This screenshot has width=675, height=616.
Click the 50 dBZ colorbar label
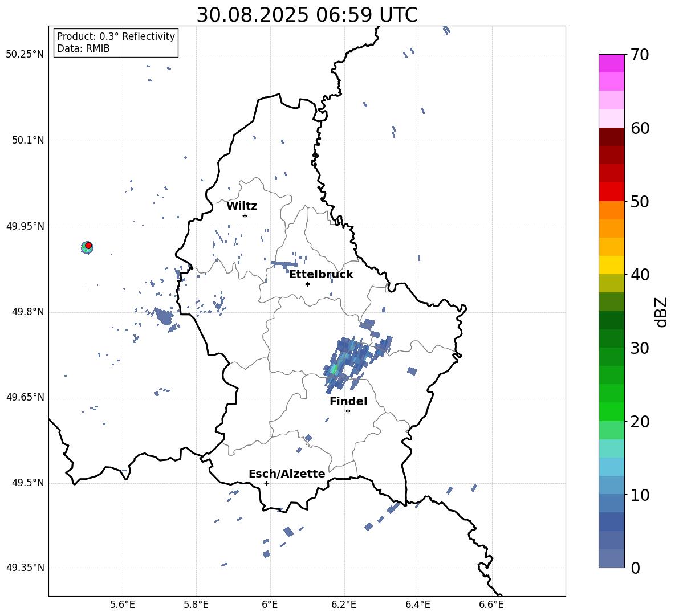coord(640,202)
